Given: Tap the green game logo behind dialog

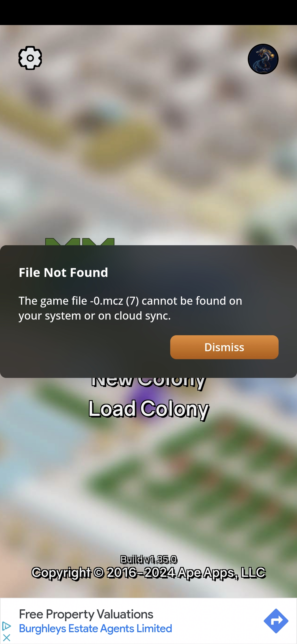Looking at the screenshot, I should 80,241.
